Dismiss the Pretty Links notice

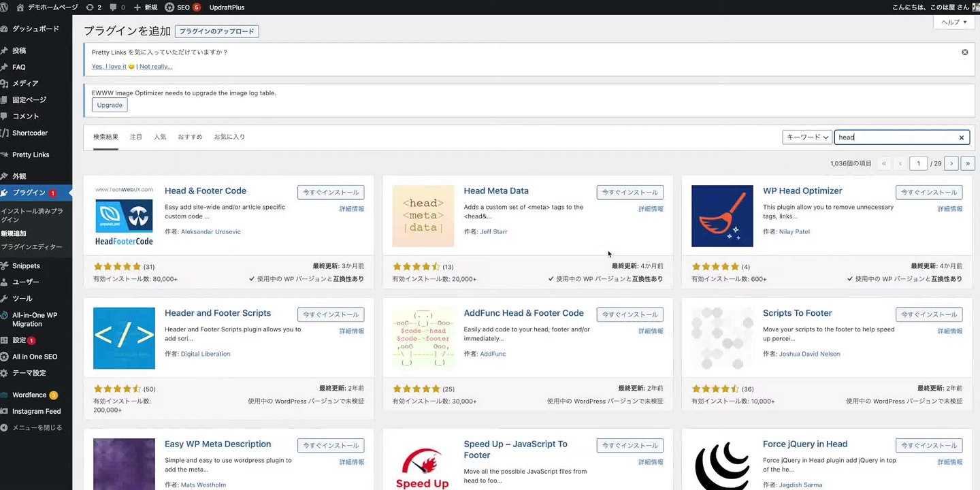pos(964,52)
